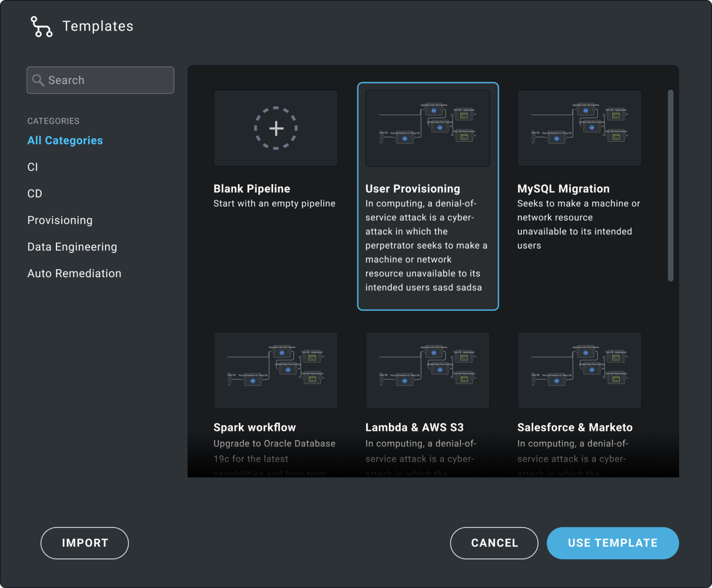The height and width of the screenshot is (588, 712).
Task: Click the plus icon on Blank Pipeline
Action: (276, 128)
